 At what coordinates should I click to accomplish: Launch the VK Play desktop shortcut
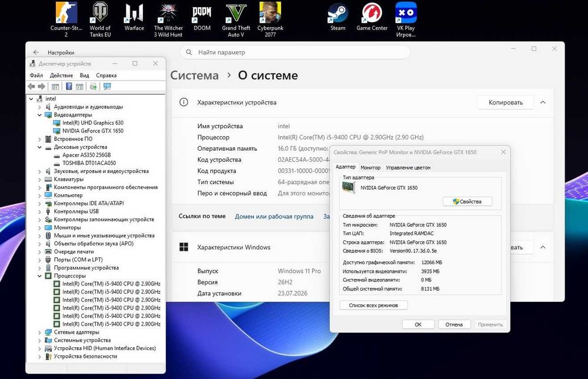406,19
